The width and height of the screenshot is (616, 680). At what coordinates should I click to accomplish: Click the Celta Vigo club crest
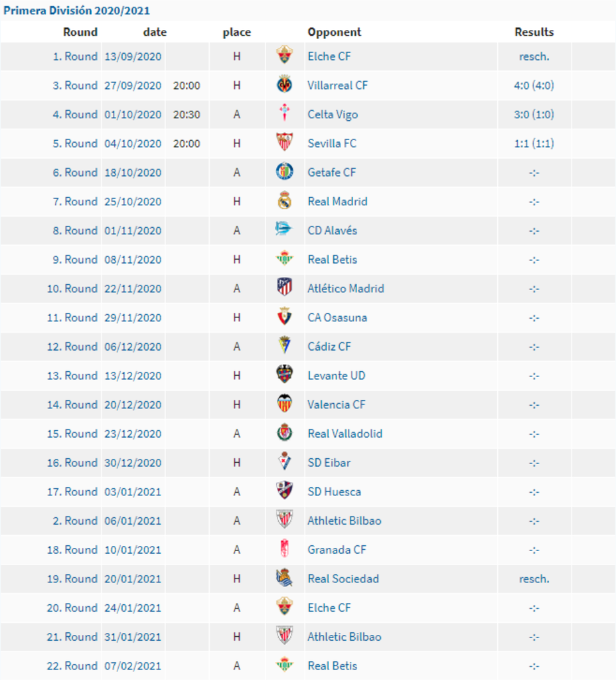point(285,114)
